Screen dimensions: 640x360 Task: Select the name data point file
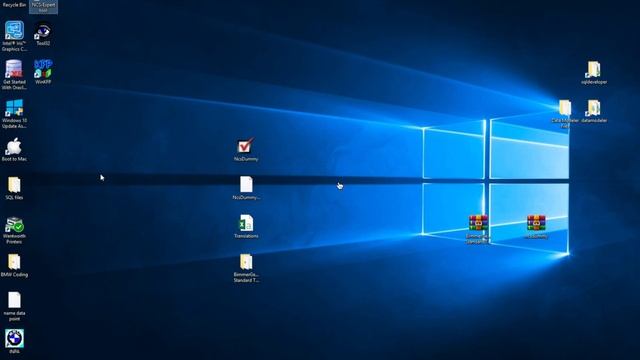coord(14,306)
